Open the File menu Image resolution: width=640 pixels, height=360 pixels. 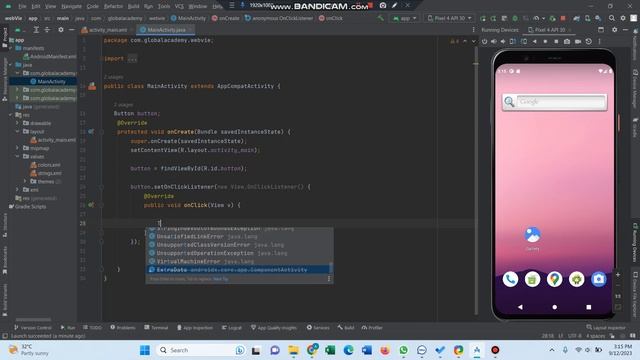[x=22, y=6]
